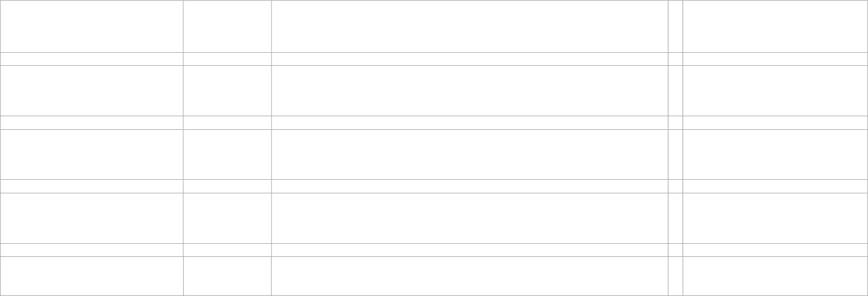Click the widest cell in the third row

coord(469,91)
